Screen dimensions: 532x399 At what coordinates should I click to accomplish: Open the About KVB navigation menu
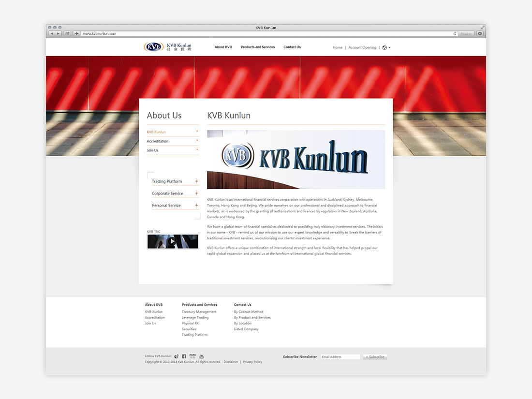pyautogui.click(x=223, y=47)
